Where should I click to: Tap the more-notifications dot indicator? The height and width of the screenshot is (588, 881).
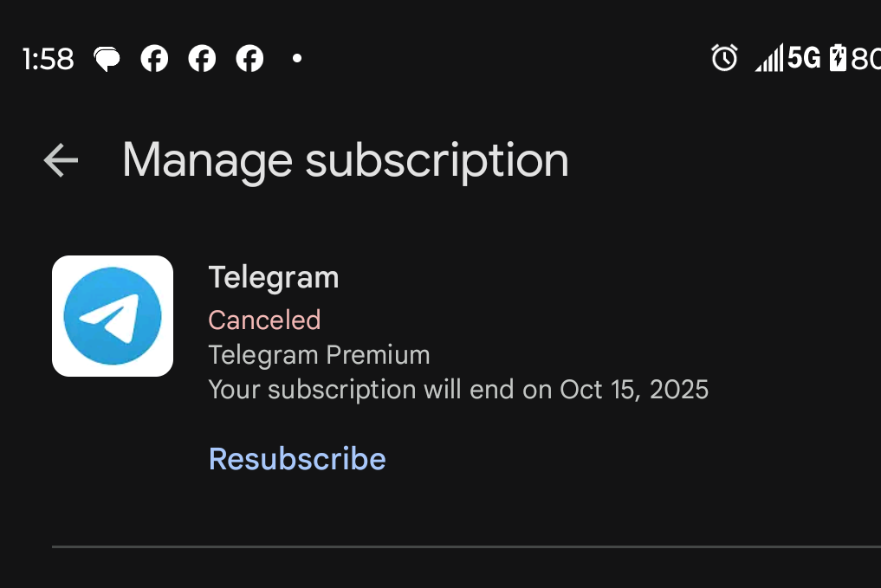(297, 59)
